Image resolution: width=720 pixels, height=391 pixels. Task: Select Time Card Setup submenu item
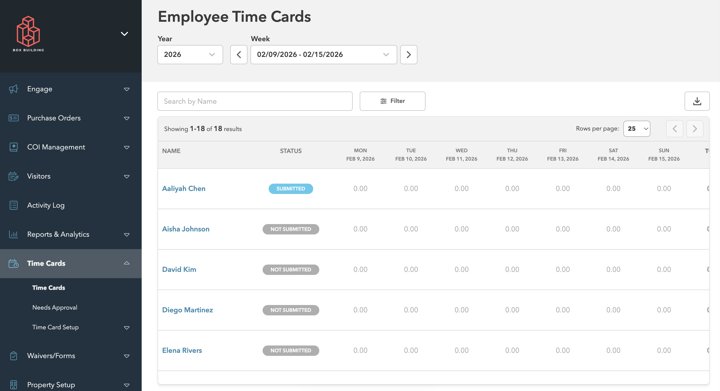56,327
